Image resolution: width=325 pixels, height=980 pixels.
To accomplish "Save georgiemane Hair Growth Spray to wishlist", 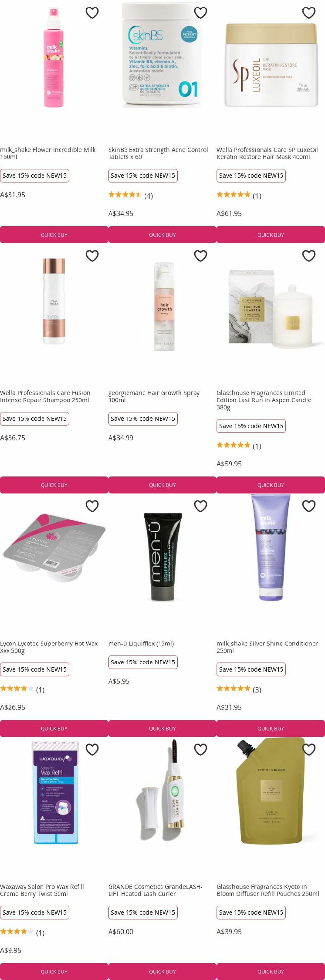I will click(200, 256).
